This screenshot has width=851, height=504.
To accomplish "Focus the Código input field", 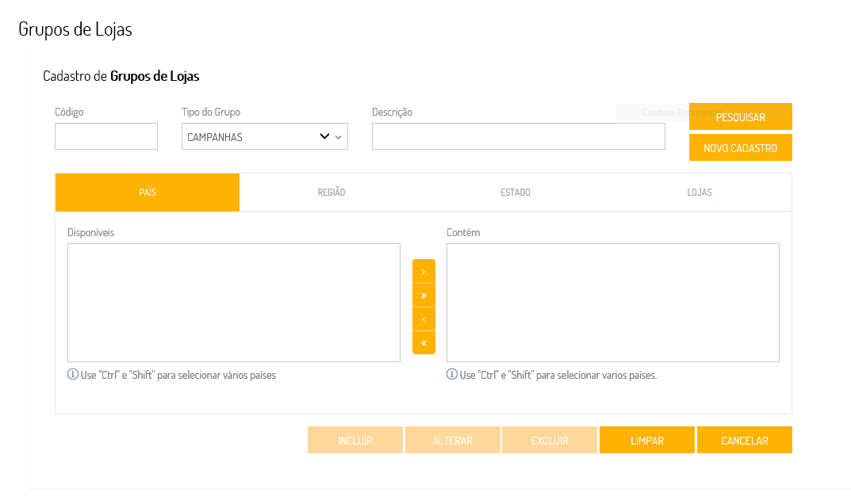I will 106,136.
